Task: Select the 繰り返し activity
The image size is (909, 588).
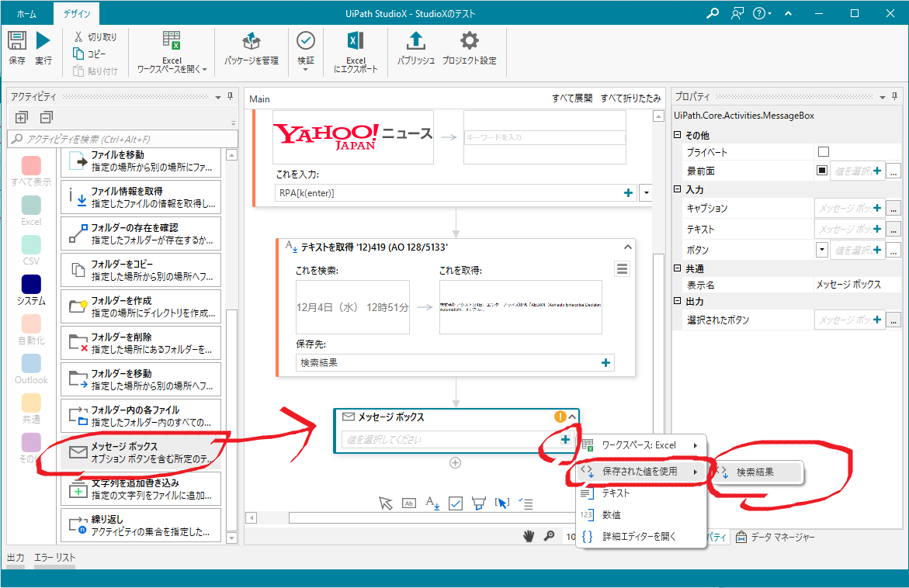Action: tap(141, 525)
